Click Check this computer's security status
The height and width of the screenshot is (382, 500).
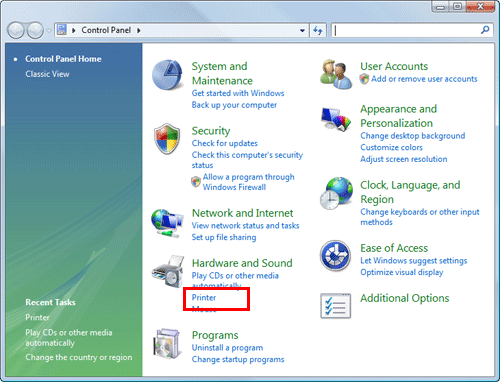tap(247, 160)
